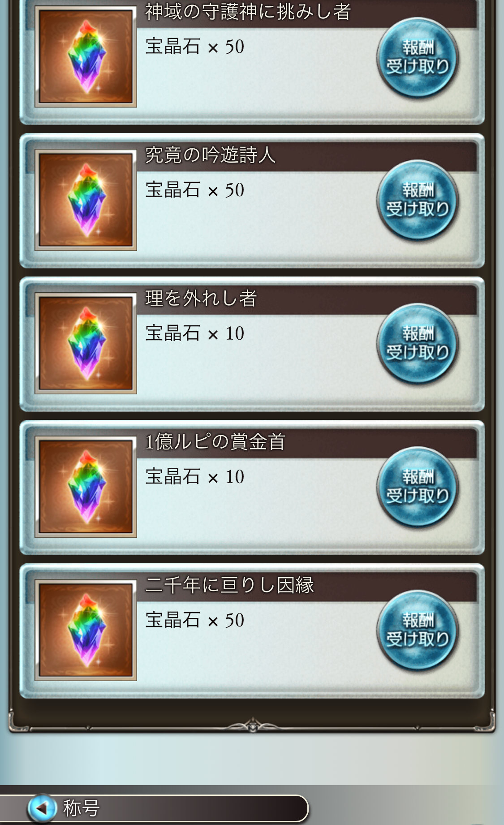Tap crystal icon in 1億ルピの賞金首 row
Screen dimensions: 504x825
(86, 487)
